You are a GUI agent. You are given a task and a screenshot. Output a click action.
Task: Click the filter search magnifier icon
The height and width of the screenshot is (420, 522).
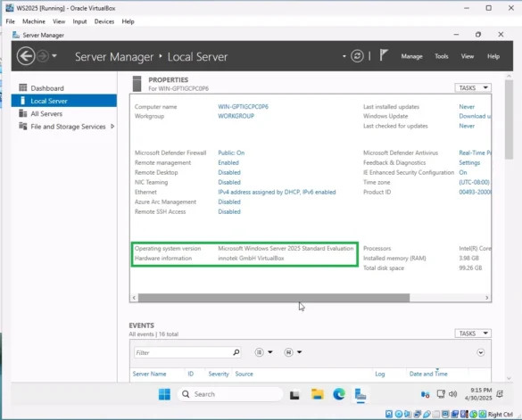236,352
